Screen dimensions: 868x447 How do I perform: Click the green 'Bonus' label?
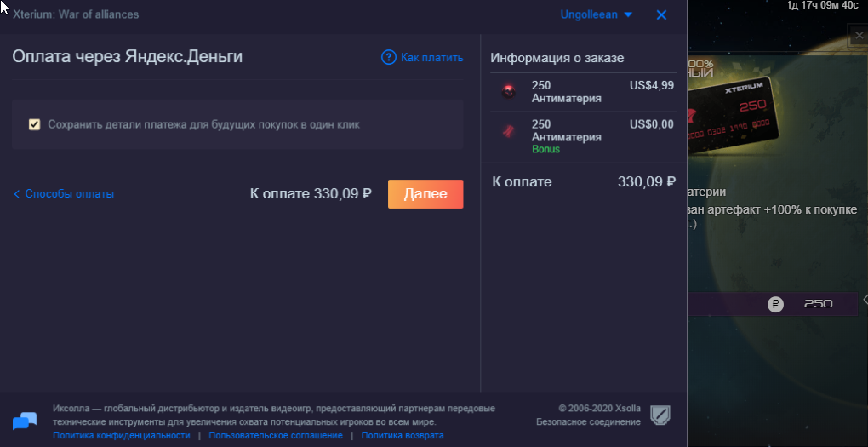pos(545,149)
